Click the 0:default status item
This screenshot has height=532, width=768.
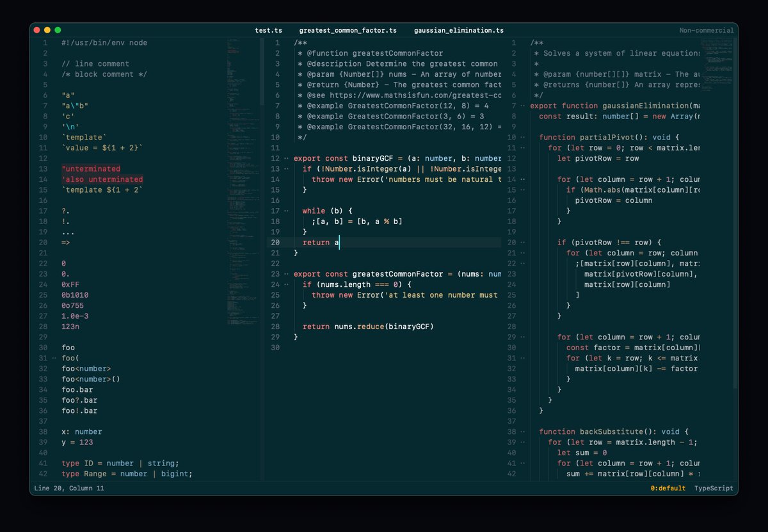(x=668, y=488)
